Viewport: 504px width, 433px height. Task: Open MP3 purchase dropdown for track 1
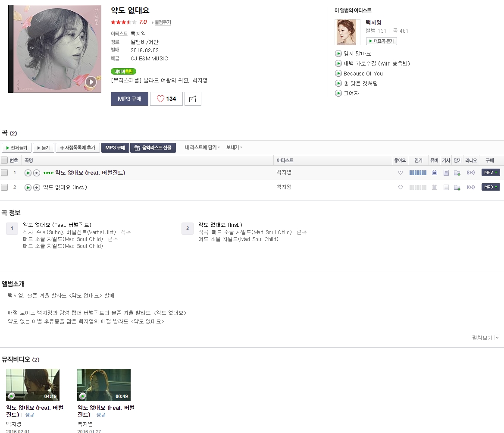coord(491,173)
